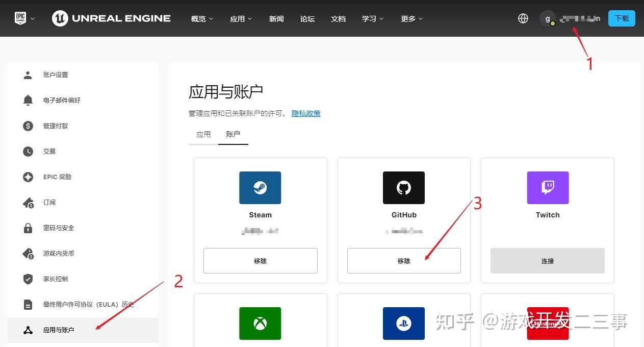Click the 应用与账户 page heading
This screenshot has width=644, height=347.
pos(226,92)
